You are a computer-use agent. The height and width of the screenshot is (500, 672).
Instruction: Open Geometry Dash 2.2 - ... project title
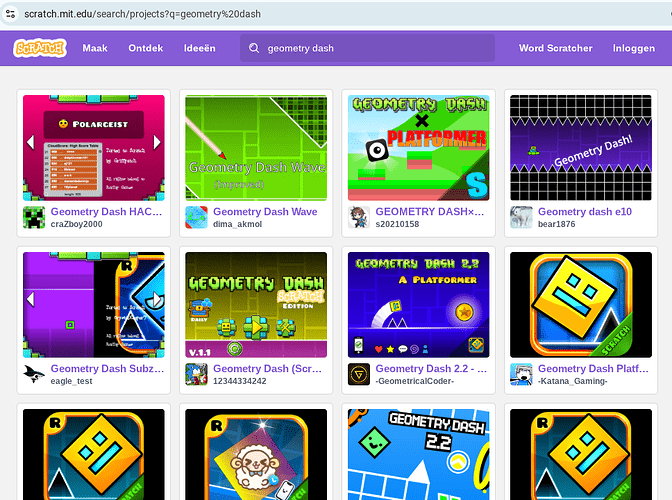point(431,368)
